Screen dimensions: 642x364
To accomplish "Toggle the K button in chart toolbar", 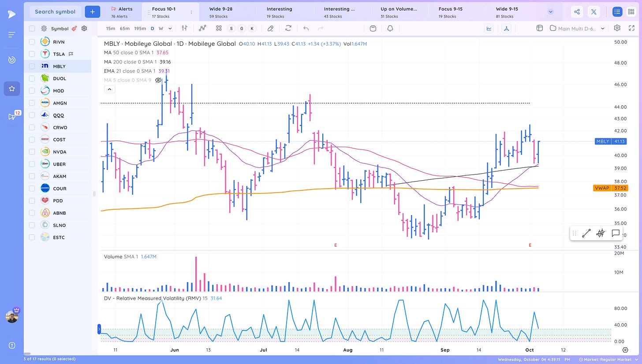I will pos(252,28).
